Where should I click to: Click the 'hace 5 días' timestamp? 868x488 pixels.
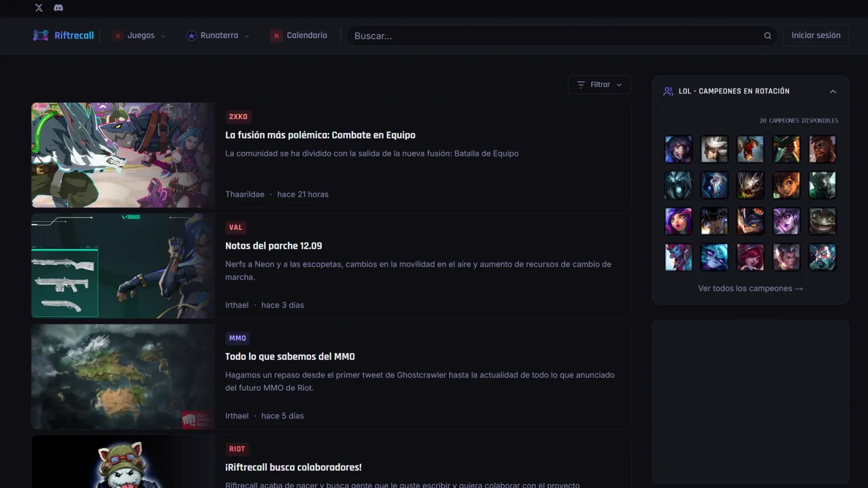(x=282, y=415)
